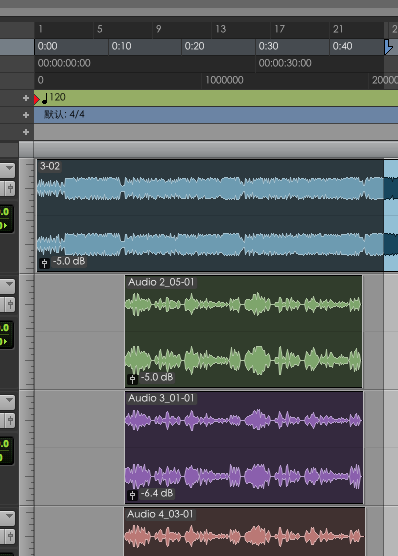Click bar 13 in the bars ruler
Image resolution: width=398 pixels, height=556 pixels.
click(221, 29)
